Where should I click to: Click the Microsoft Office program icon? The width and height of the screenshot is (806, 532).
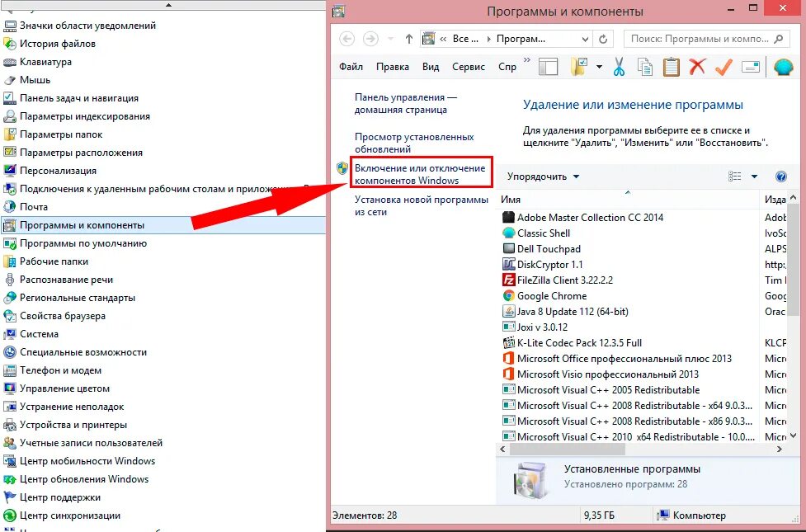coord(508,358)
